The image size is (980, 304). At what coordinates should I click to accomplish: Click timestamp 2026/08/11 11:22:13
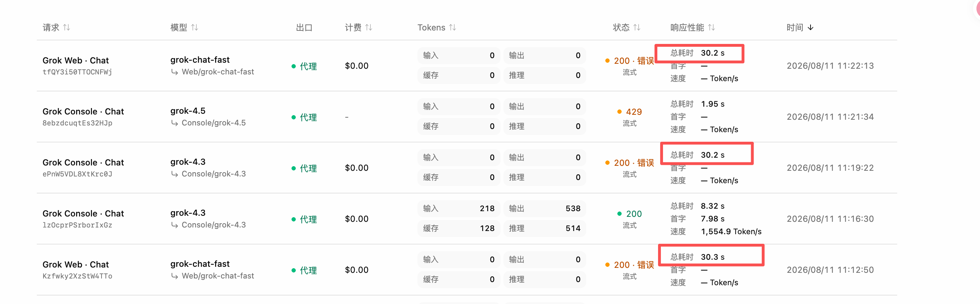(830, 66)
